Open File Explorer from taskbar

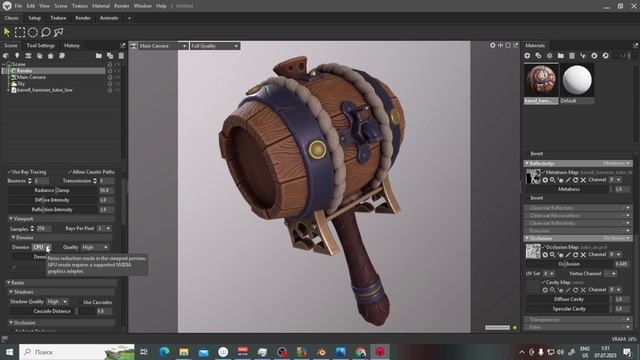pyautogui.click(x=184, y=352)
